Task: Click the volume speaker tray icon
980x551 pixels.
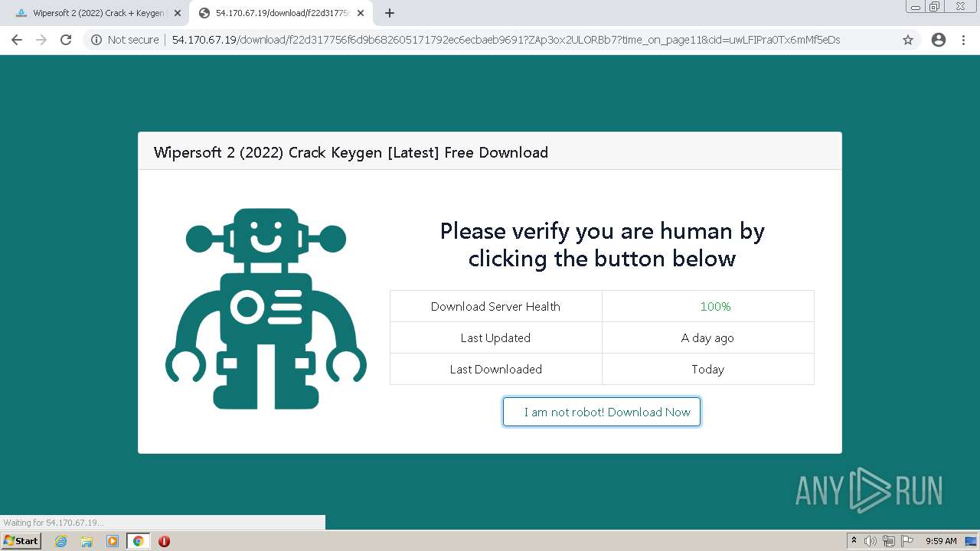Action: [871, 541]
